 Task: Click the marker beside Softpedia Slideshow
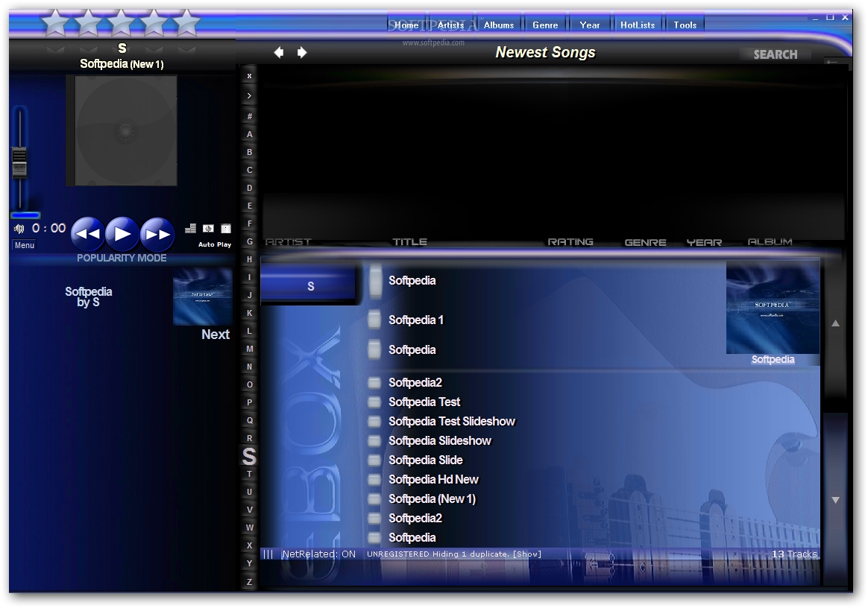pyautogui.click(x=375, y=441)
